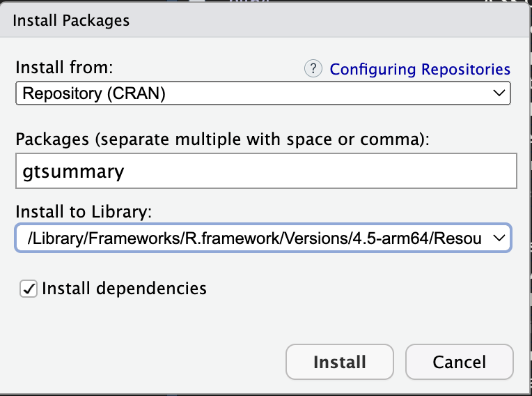Click the Install dependencies label text

tap(124, 289)
